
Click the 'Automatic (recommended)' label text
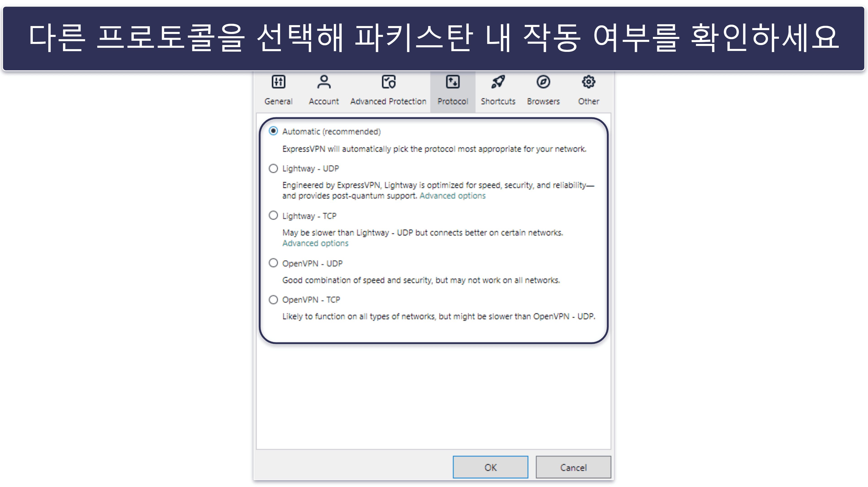pos(332,131)
